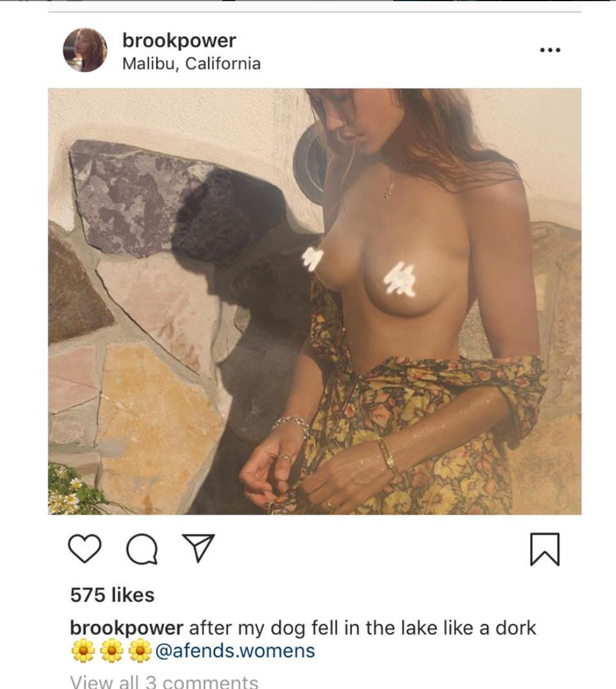Save the post with the bookmark icon
The image size is (616, 689).
[x=545, y=549]
